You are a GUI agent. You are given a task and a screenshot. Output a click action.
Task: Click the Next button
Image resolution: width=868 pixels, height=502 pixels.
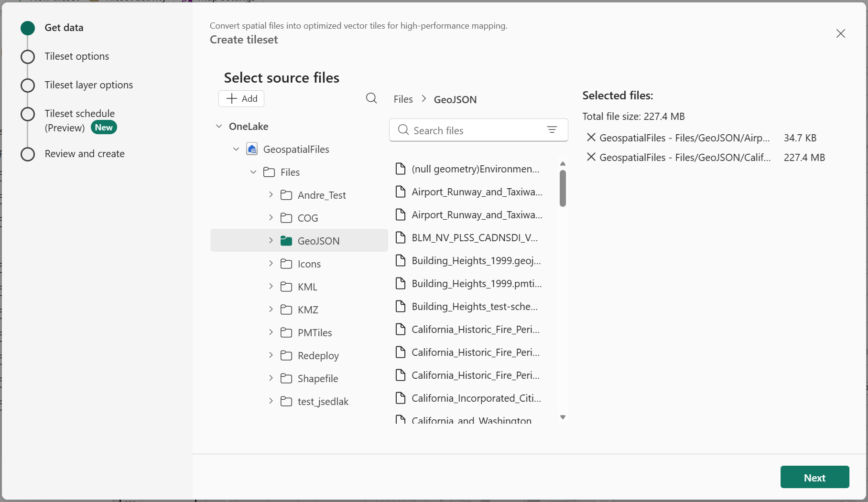pyautogui.click(x=814, y=477)
